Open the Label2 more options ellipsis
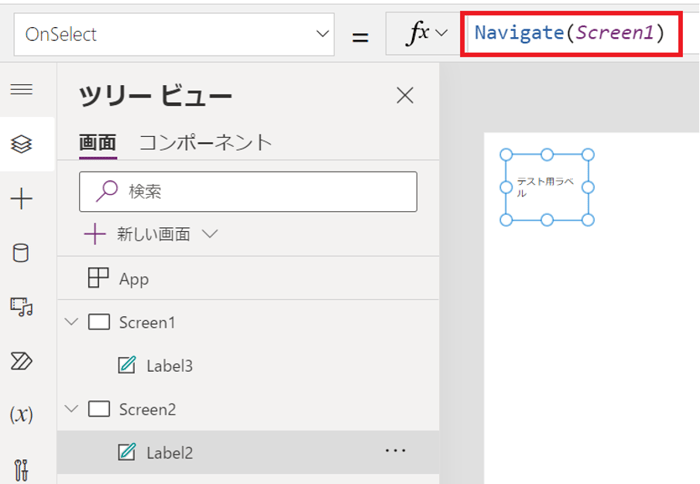Image resolution: width=700 pixels, height=484 pixels. (396, 451)
